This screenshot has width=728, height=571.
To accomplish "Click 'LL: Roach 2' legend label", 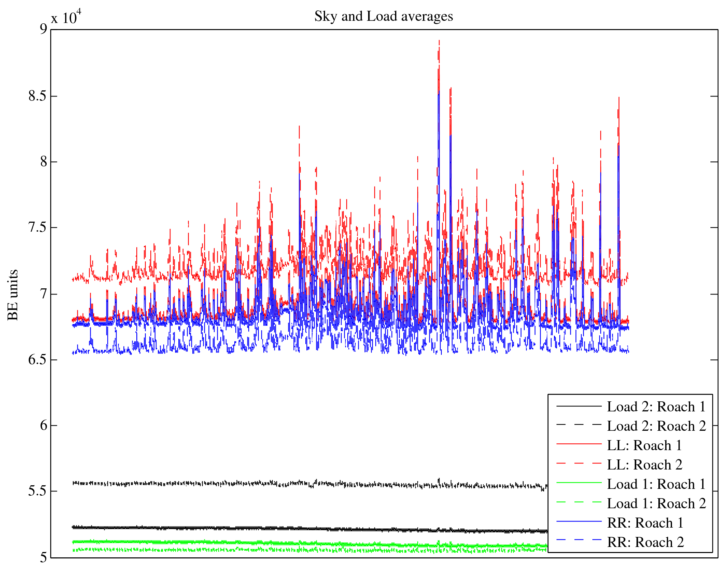I will tap(644, 465).
